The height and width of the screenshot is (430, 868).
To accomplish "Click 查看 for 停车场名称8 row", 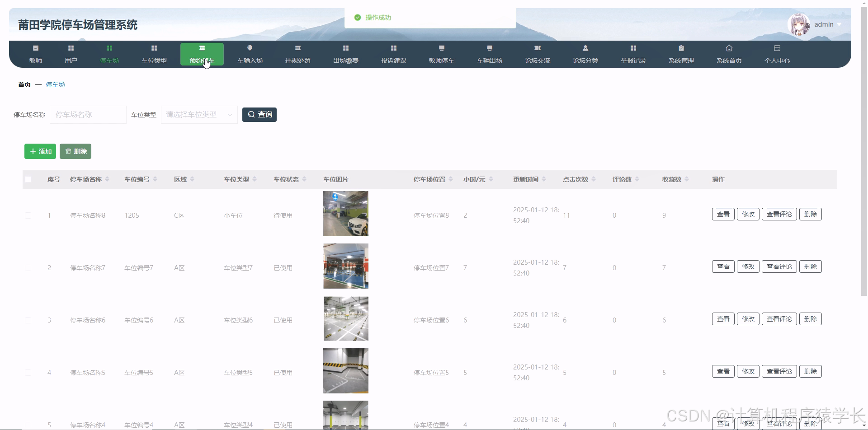I will coord(723,214).
